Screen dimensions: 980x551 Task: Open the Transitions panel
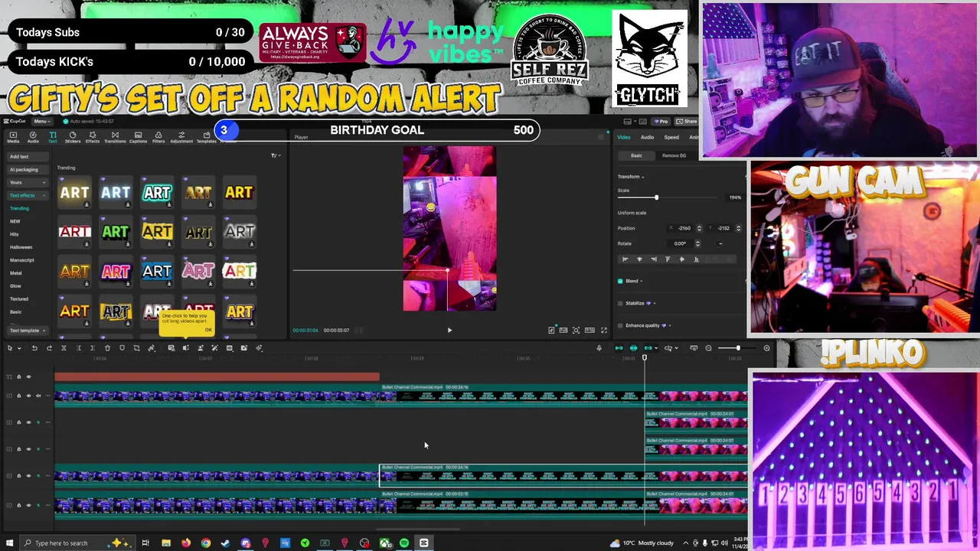[115, 137]
